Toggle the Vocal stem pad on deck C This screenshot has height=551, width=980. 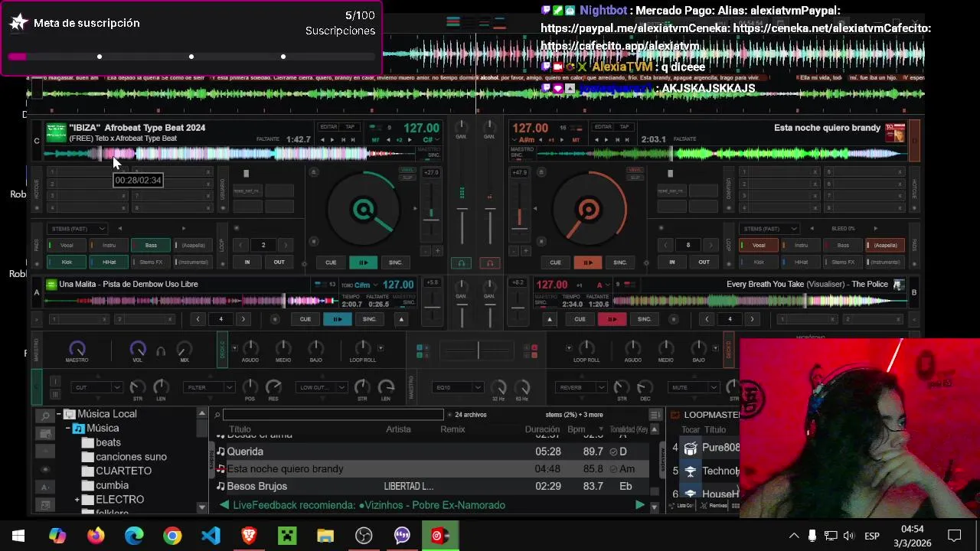point(67,246)
